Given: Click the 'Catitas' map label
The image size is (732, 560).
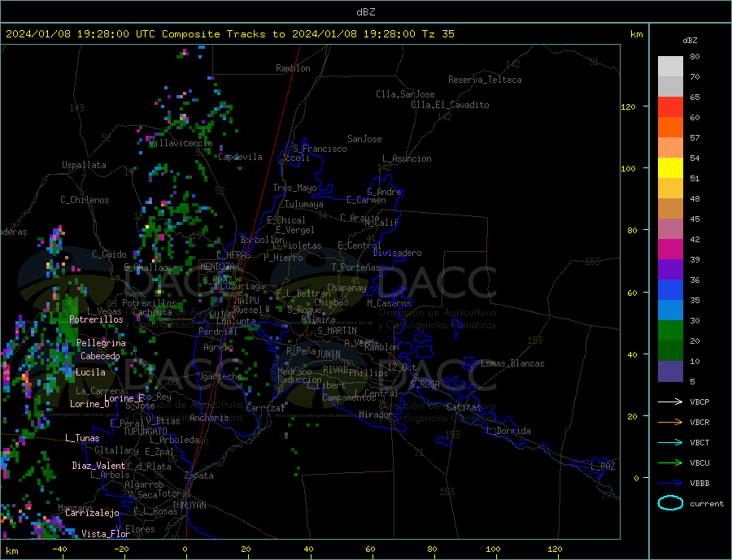Looking at the screenshot, I should (464, 407).
